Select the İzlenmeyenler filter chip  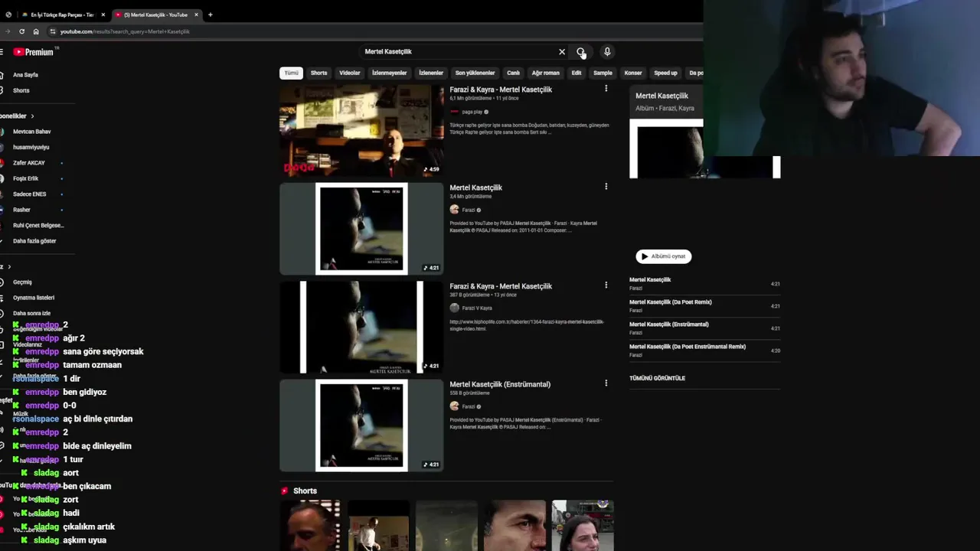tap(390, 73)
